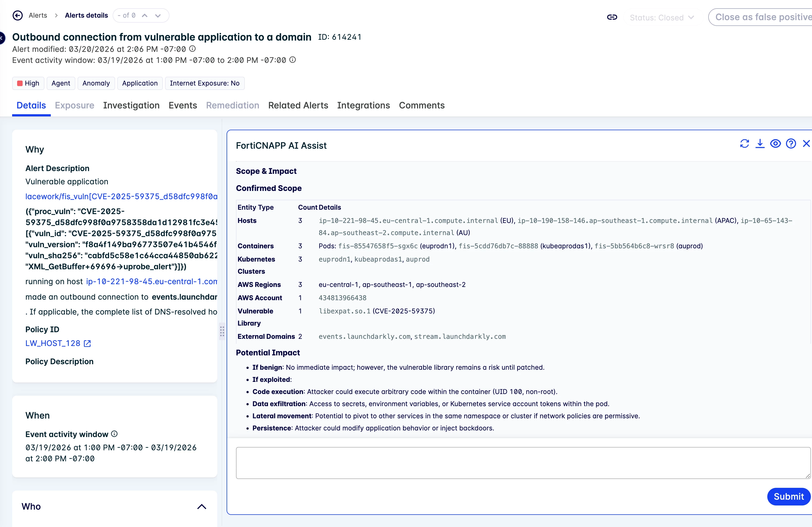
Task: Click pod name fis-5bb564b6c8-wrsr8
Action: tap(634, 246)
